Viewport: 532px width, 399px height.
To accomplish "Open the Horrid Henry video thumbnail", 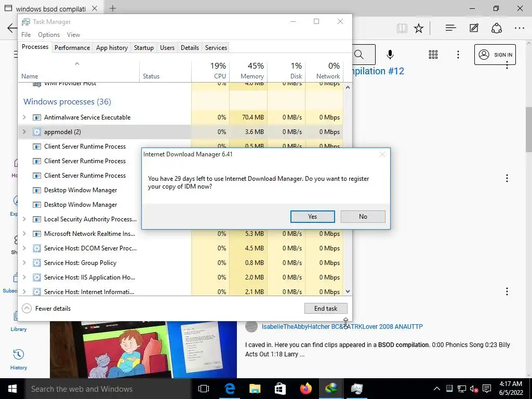I will coord(143,350).
